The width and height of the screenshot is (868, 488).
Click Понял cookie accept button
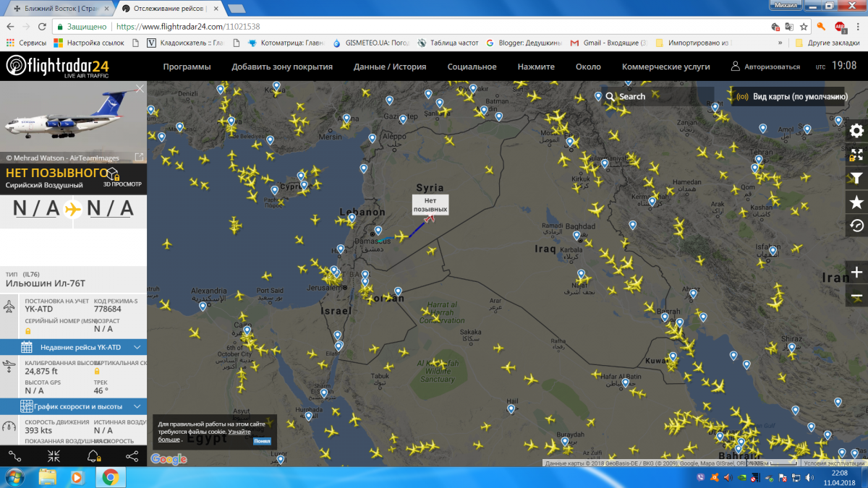[262, 441]
